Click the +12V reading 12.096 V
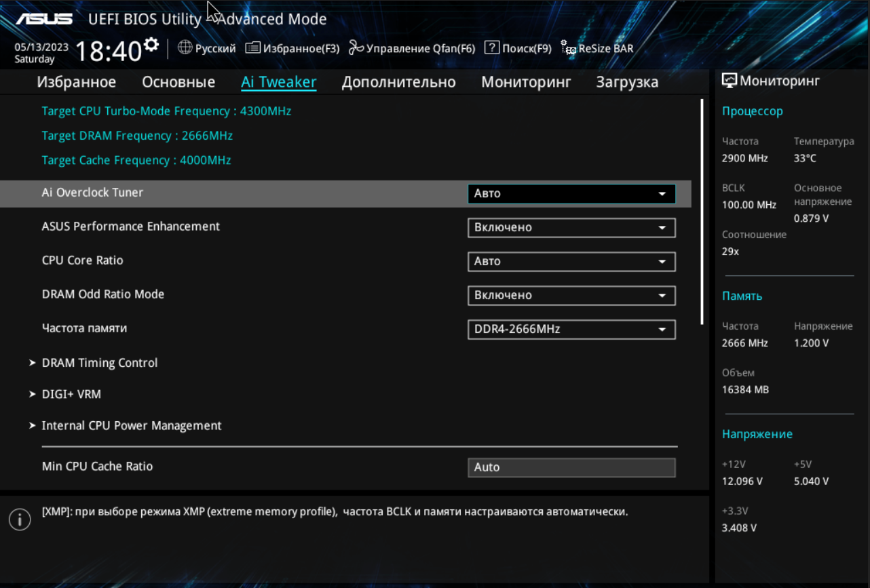 pyautogui.click(x=742, y=482)
